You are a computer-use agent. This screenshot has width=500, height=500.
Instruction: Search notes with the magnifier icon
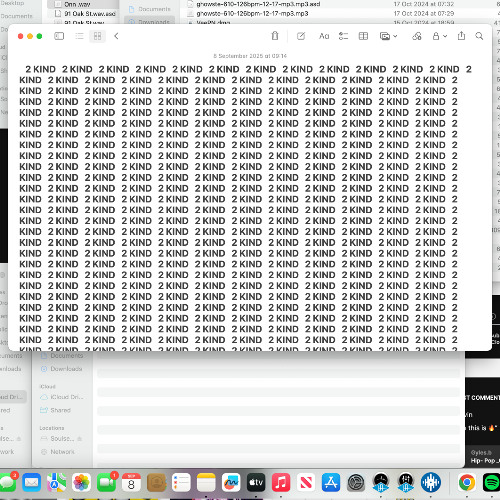[479, 36]
